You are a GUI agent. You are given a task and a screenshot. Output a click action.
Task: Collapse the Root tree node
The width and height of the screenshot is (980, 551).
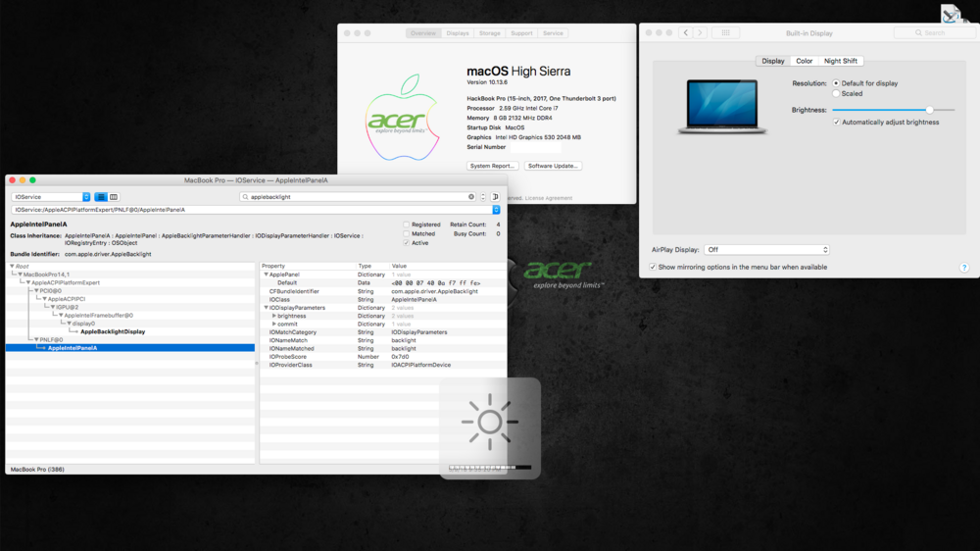(x=12, y=267)
